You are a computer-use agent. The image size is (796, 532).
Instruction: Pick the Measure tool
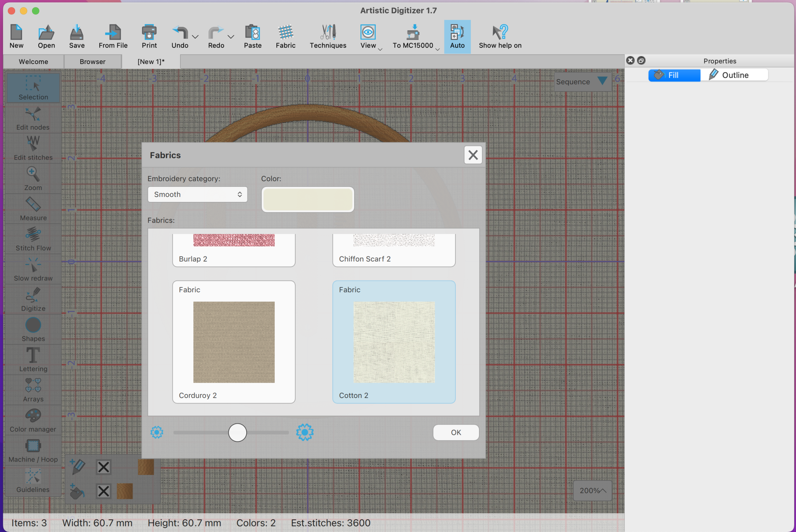(33, 208)
